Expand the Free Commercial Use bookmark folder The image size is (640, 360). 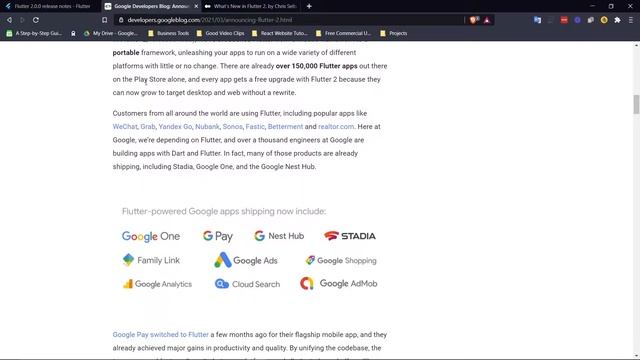pos(344,33)
